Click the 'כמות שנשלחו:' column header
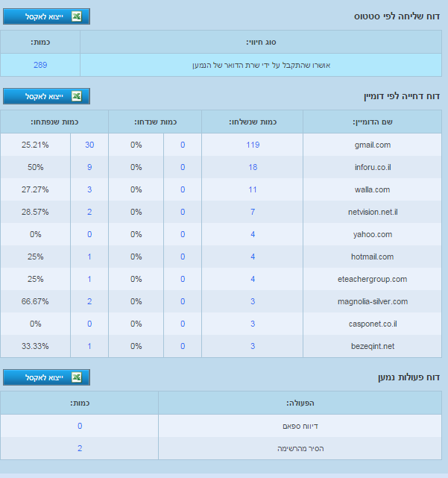The image size is (448, 478). coord(253,122)
